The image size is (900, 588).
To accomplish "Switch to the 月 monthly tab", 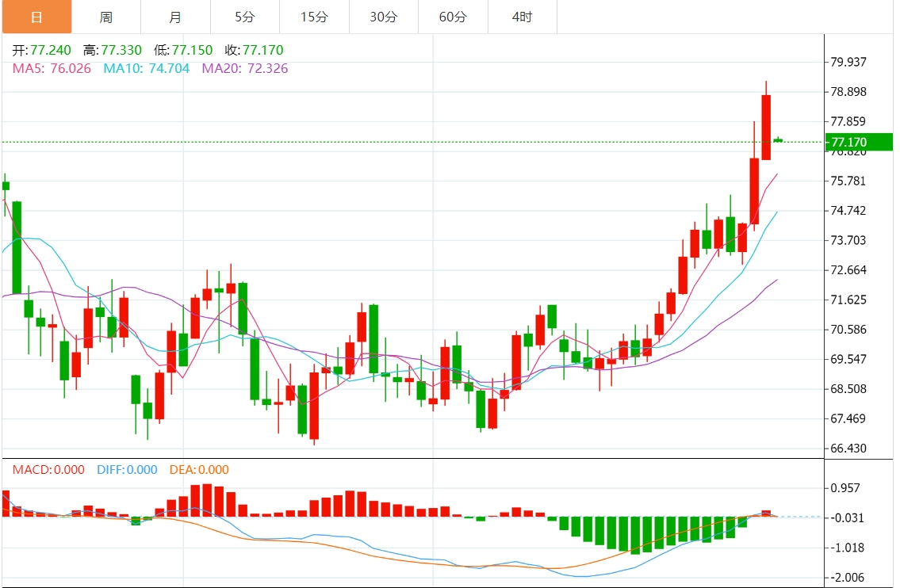I will point(175,17).
